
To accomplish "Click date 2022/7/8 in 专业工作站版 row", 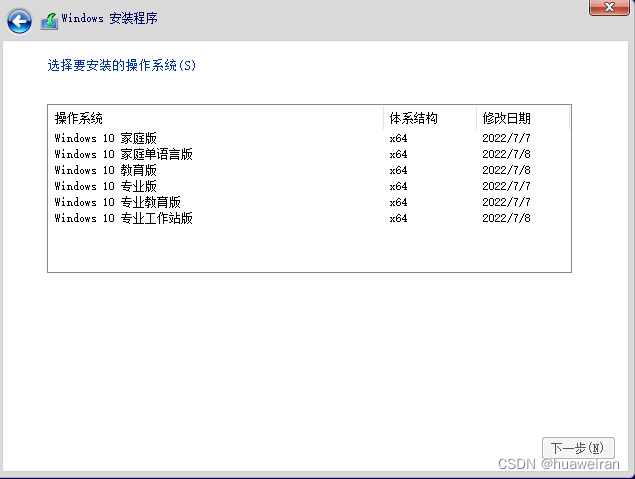I will point(506,218).
